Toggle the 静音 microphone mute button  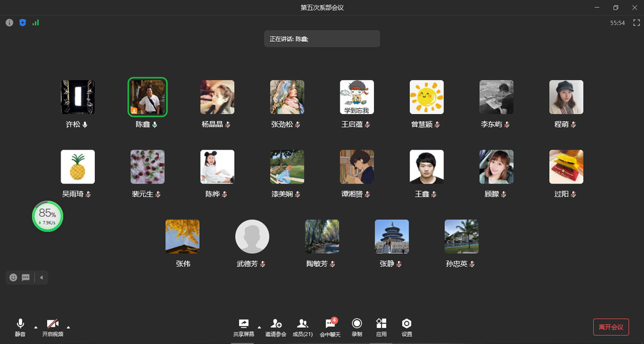[x=20, y=327]
